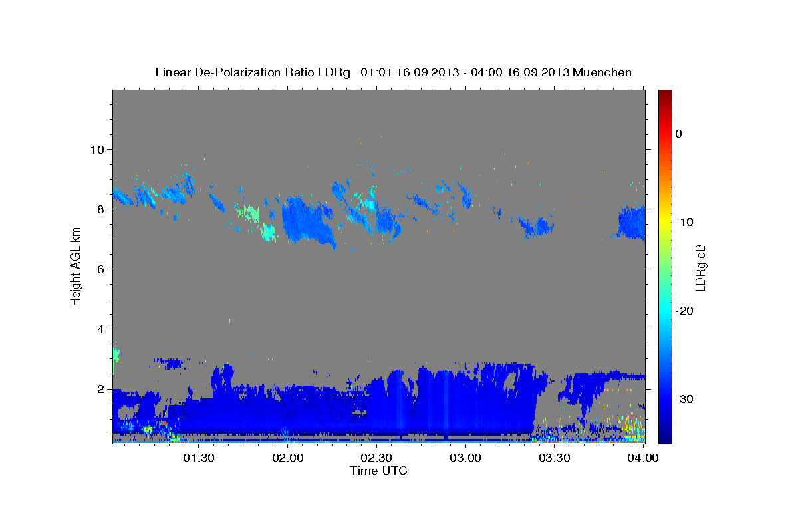Click the 'Height AGL km' axis label

click(x=76, y=266)
